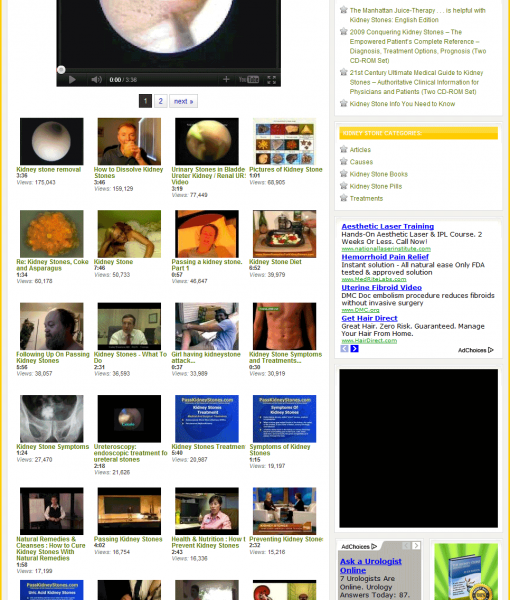The width and height of the screenshot is (510, 600).
Task: Mute the video with speaker icon
Action: pyautogui.click(x=96, y=80)
